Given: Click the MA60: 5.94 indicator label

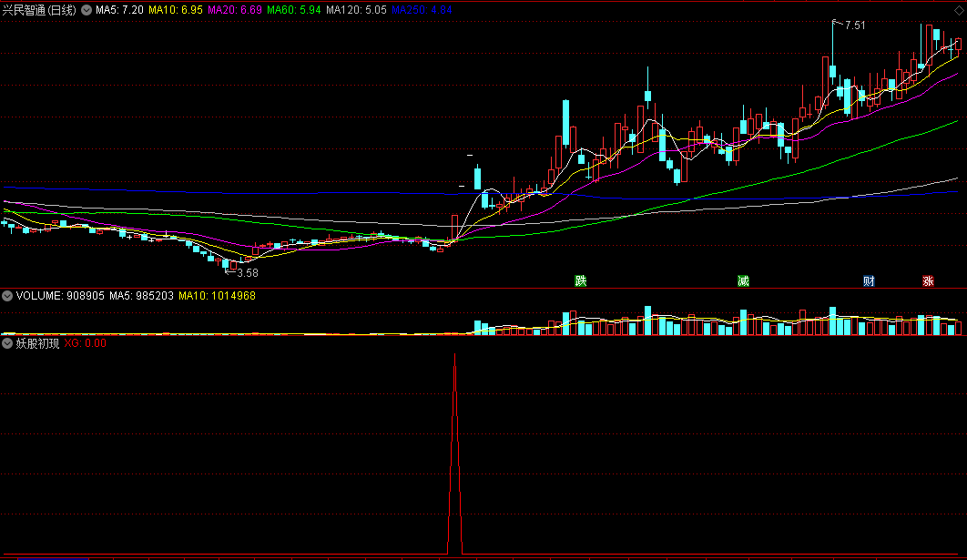Looking at the screenshot, I should pyautogui.click(x=294, y=11).
